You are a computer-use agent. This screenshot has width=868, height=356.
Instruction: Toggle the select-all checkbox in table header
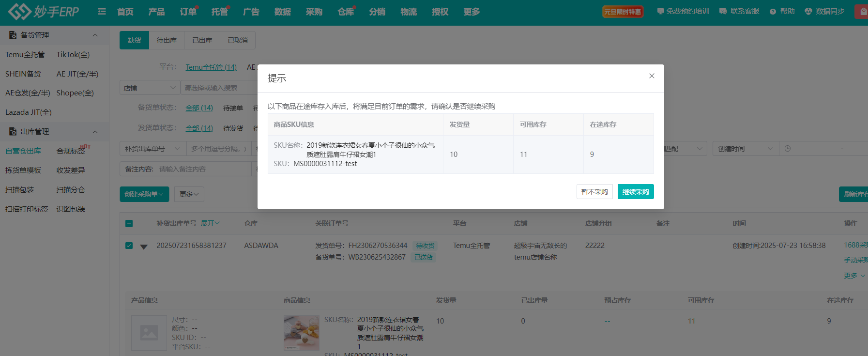click(129, 224)
